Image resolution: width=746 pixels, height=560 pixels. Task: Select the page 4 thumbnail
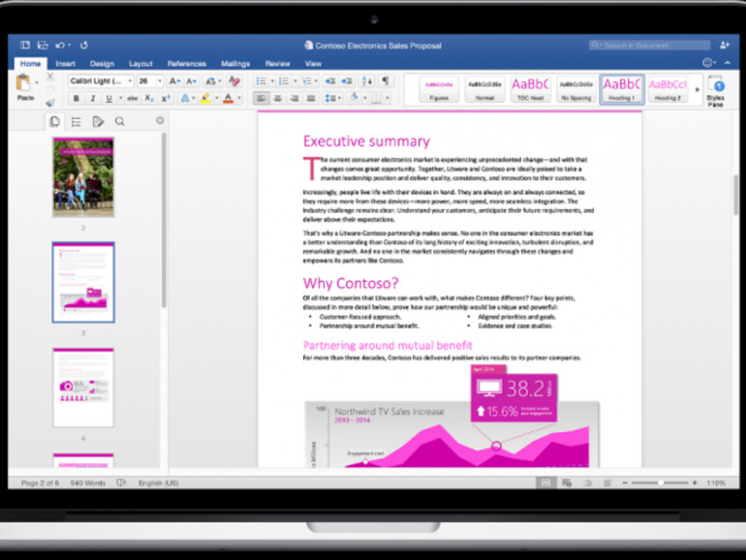(x=83, y=388)
